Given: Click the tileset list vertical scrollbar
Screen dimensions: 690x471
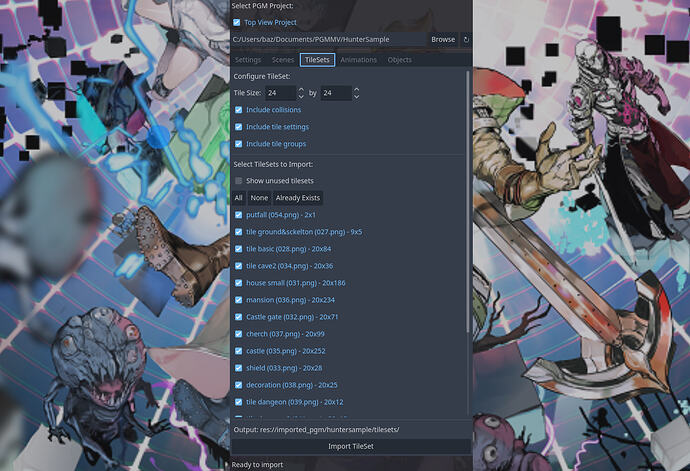Looking at the screenshot, I should 467,202.
